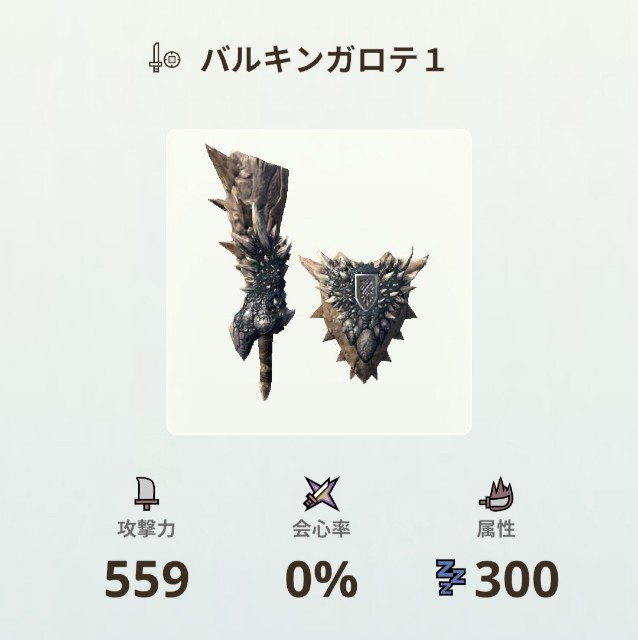The height and width of the screenshot is (640, 638).
Task: Click the 属性 label
Action: click(x=496, y=529)
